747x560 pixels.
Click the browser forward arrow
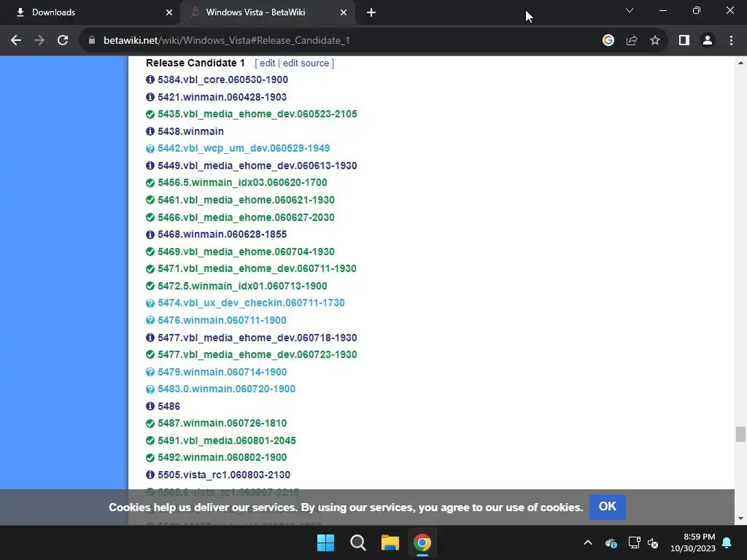39,41
